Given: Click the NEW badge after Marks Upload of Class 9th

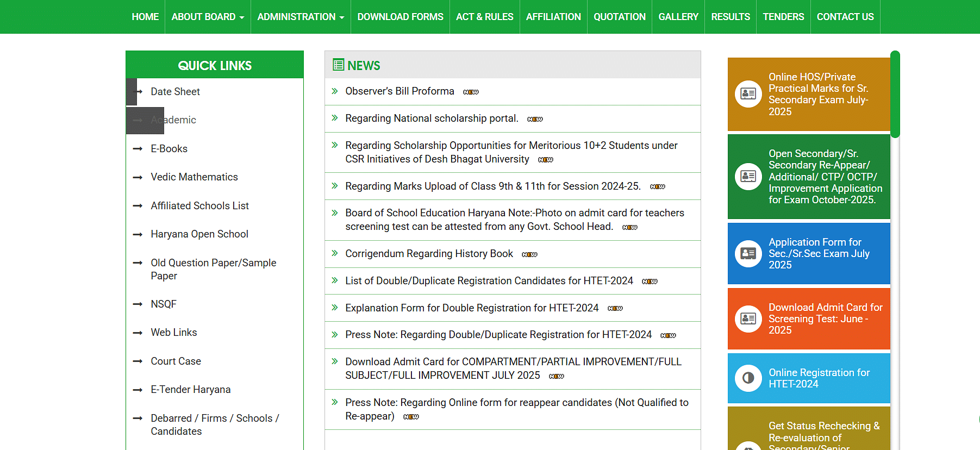Looking at the screenshot, I should point(658,186).
